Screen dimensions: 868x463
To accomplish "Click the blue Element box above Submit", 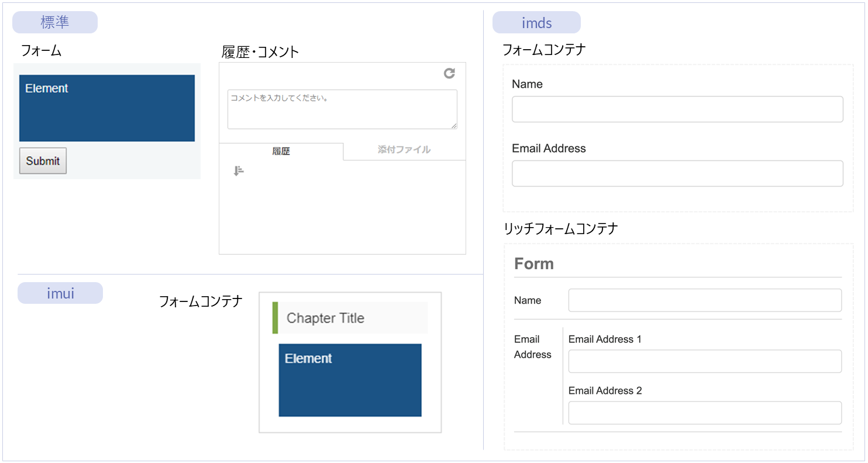I will click(107, 108).
